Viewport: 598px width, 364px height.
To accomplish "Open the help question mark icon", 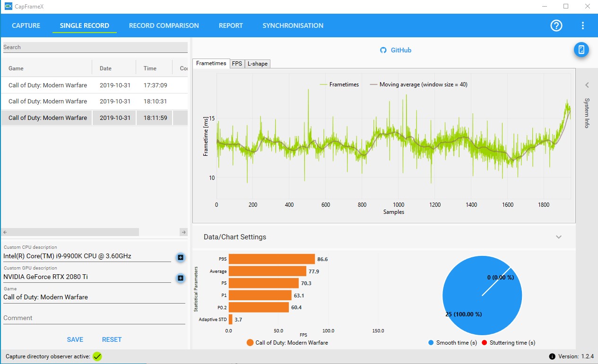I will (x=556, y=25).
